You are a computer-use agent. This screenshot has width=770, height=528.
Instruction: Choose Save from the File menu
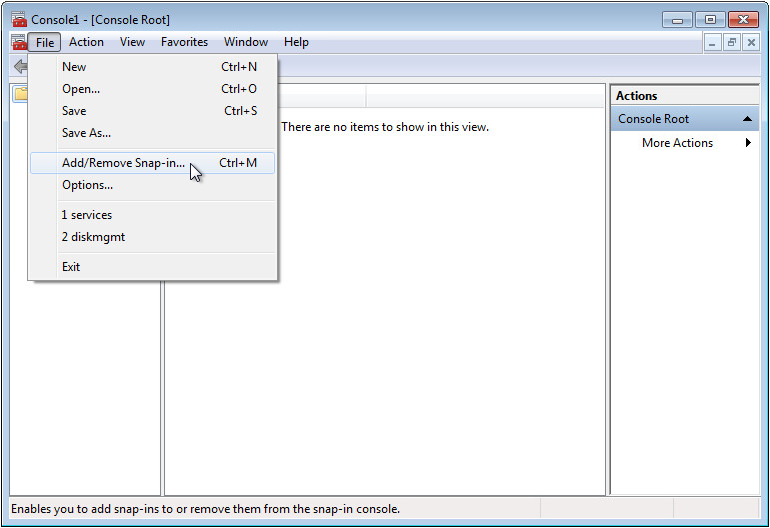[x=152, y=111]
